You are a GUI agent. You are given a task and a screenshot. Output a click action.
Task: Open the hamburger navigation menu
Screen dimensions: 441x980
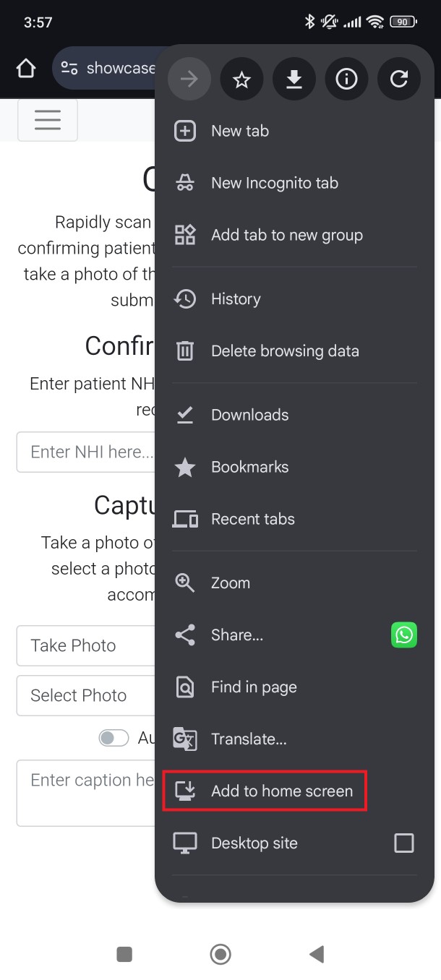tap(48, 119)
